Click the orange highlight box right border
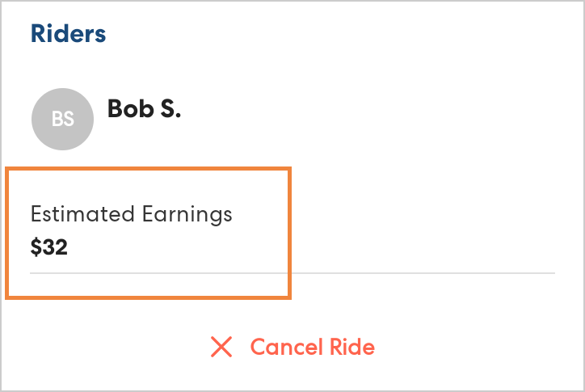 pos(288,233)
